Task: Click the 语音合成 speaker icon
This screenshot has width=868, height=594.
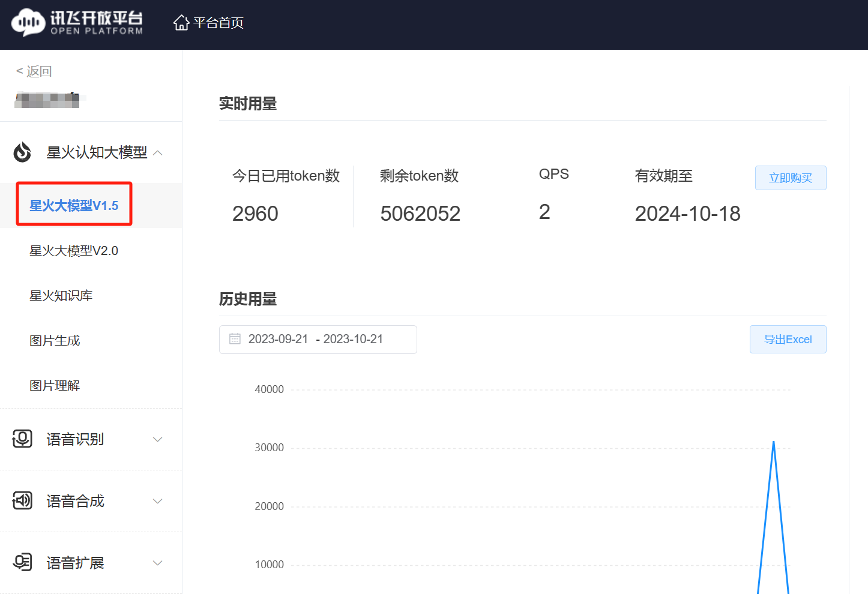Action: click(23, 501)
